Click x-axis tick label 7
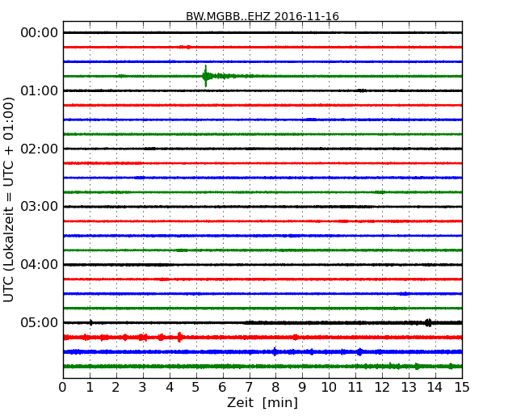525x420 pixels. (x=249, y=388)
